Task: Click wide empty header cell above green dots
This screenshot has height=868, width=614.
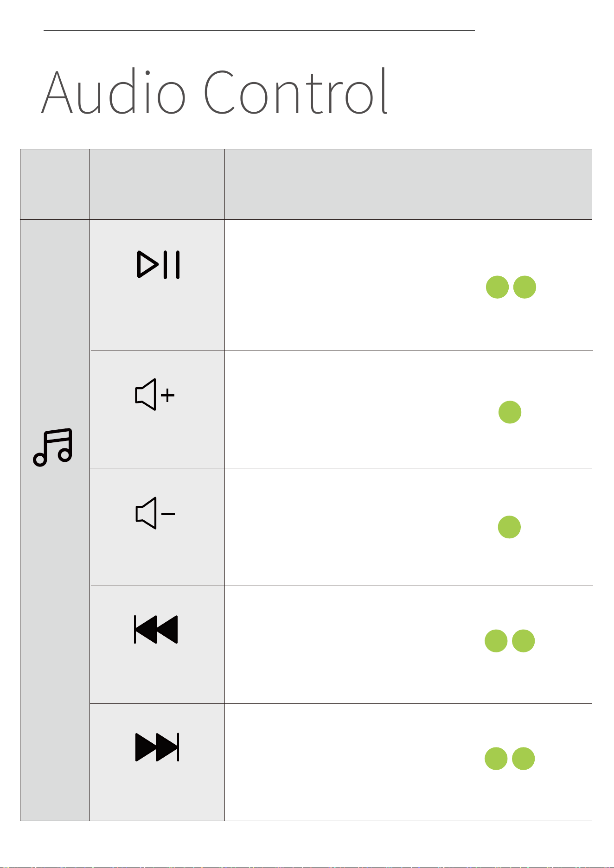Action: 408,184
